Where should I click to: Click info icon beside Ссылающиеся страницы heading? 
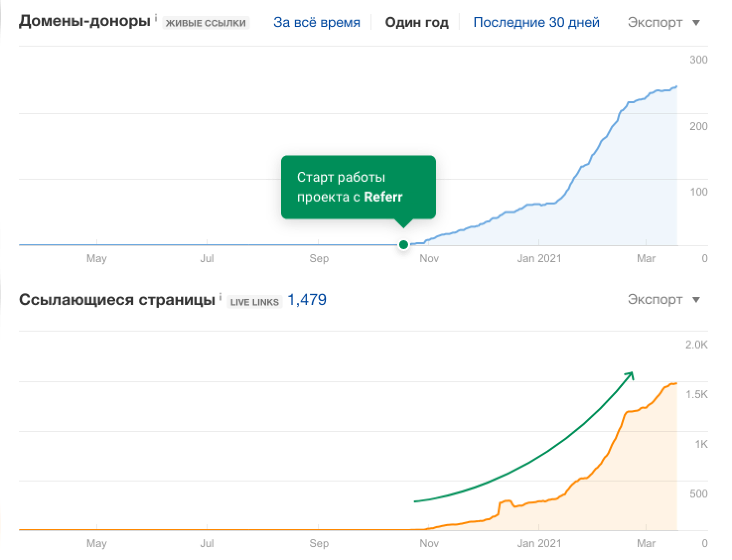(x=220, y=296)
